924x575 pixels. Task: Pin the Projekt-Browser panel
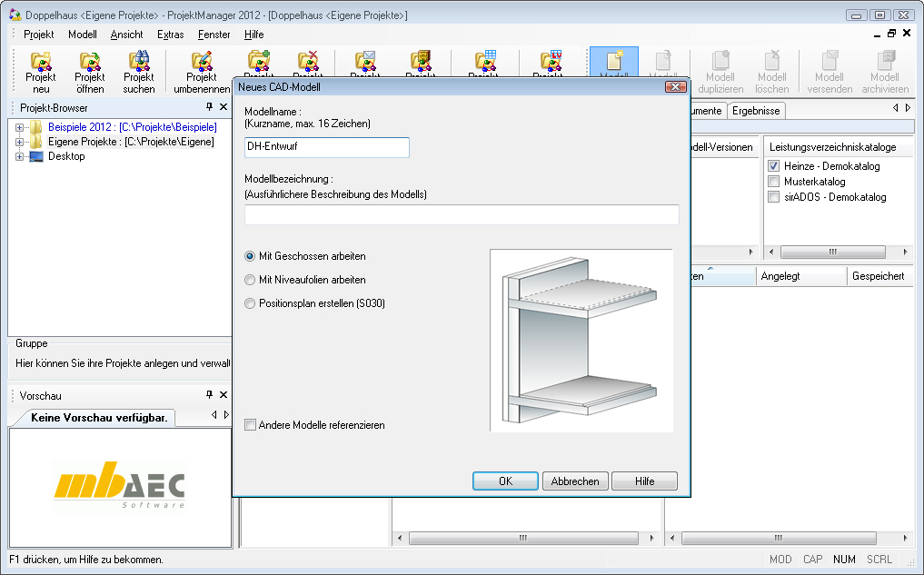click(209, 106)
